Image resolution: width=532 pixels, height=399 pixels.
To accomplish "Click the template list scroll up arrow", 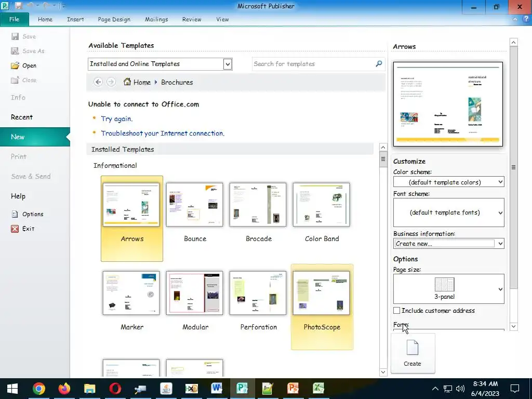I will tap(383, 147).
